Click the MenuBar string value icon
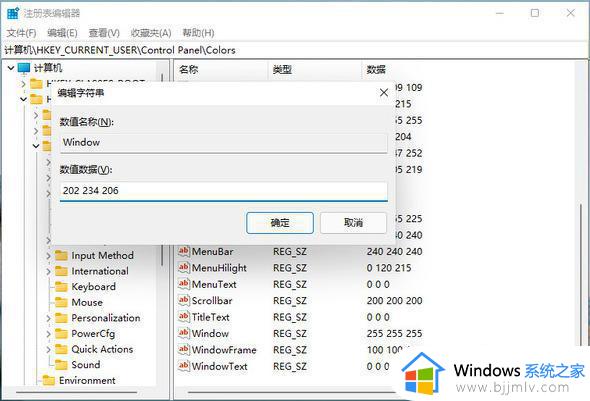This screenshot has height=401, width=590. pos(184,251)
